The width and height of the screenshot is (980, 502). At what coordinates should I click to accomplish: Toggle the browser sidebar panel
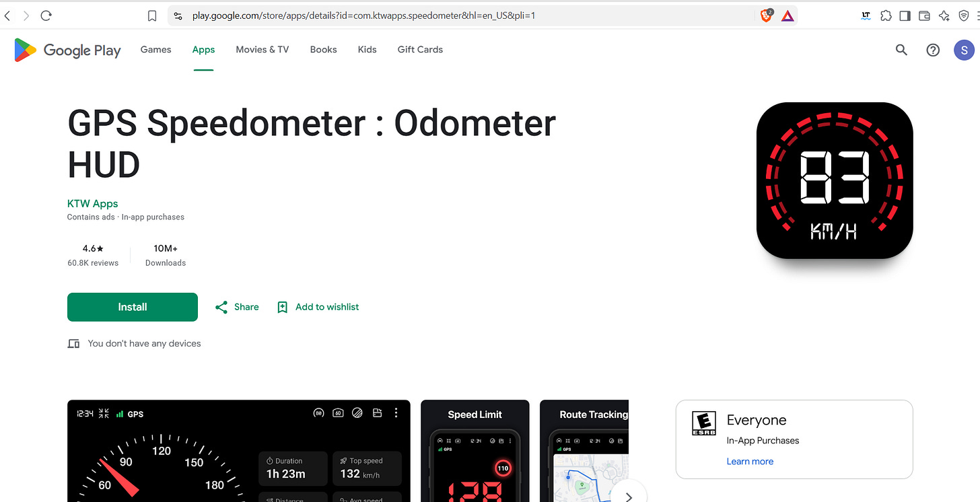pos(905,15)
